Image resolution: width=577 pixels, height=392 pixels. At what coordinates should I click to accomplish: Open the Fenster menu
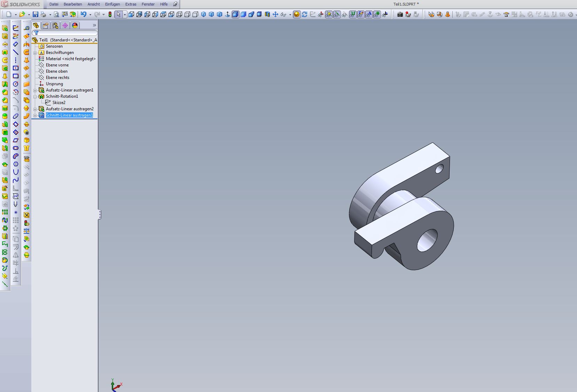click(148, 4)
